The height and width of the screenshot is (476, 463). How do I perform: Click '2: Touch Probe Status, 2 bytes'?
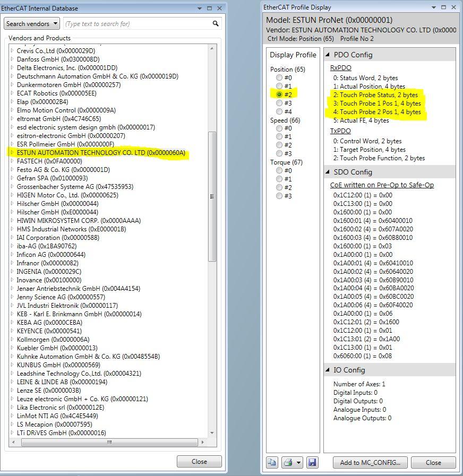tap(375, 94)
